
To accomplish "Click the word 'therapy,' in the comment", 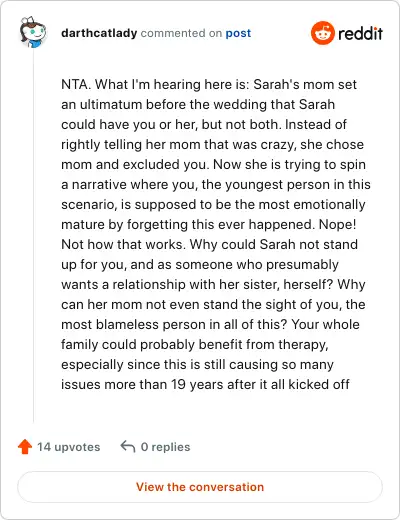I will pyautogui.click(x=303, y=345).
